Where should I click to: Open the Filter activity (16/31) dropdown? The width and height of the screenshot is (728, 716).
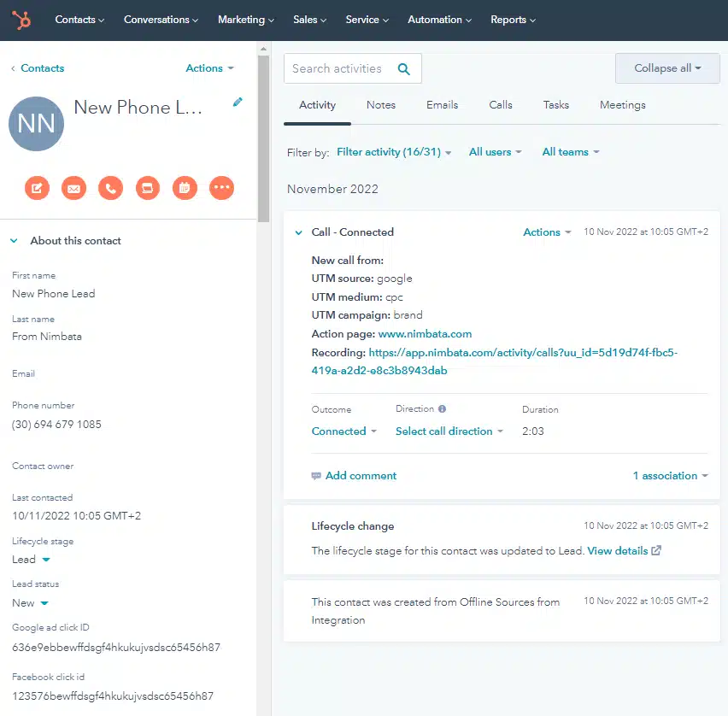click(394, 152)
